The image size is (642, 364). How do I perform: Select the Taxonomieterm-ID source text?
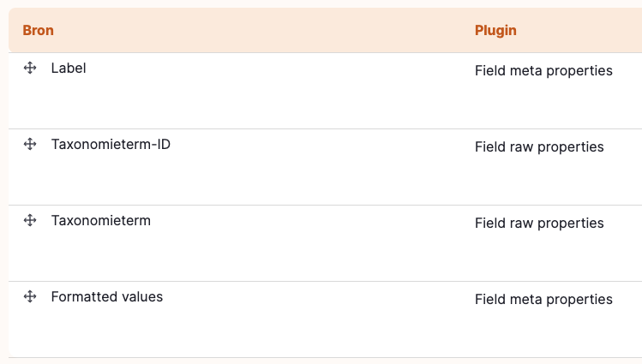111,144
